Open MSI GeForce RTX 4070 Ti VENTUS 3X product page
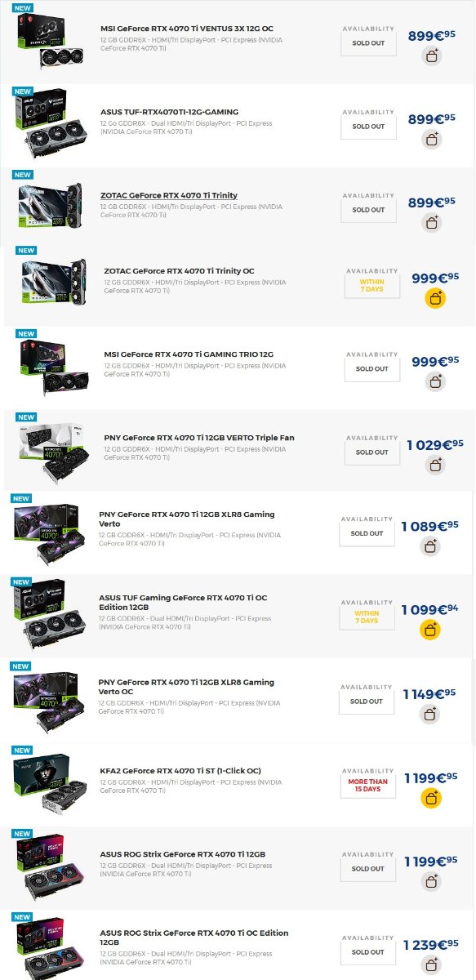This screenshot has width=476, height=980. tap(187, 29)
